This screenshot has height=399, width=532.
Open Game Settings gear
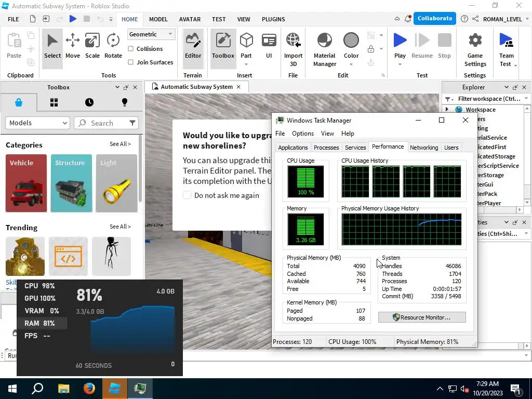[x=475, y=50]
